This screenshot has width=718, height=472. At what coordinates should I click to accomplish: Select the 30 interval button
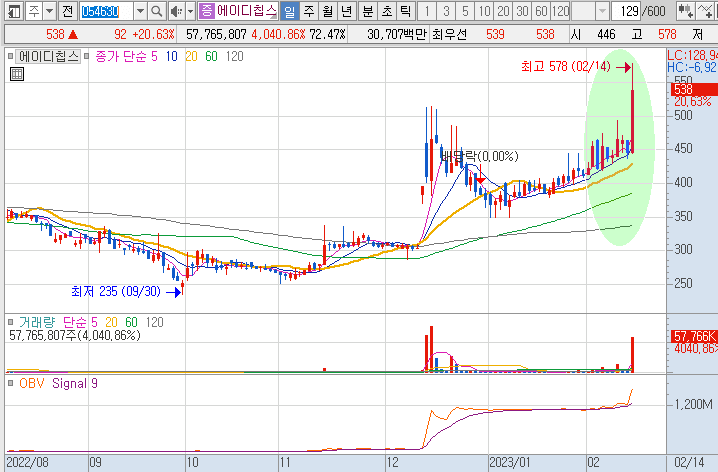click(522, 11)
